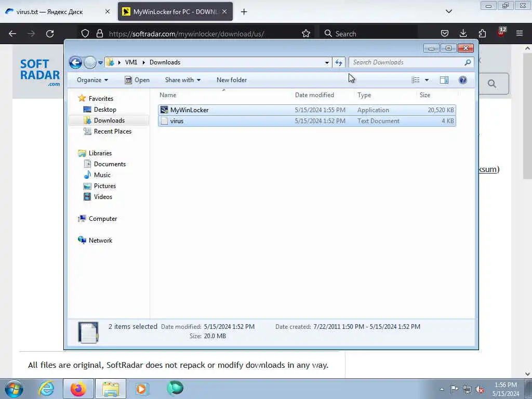This screenshot has width=532, height=399.
Task: Click SoftRadar page search magnifier
Action: click(x=492, y=84)
